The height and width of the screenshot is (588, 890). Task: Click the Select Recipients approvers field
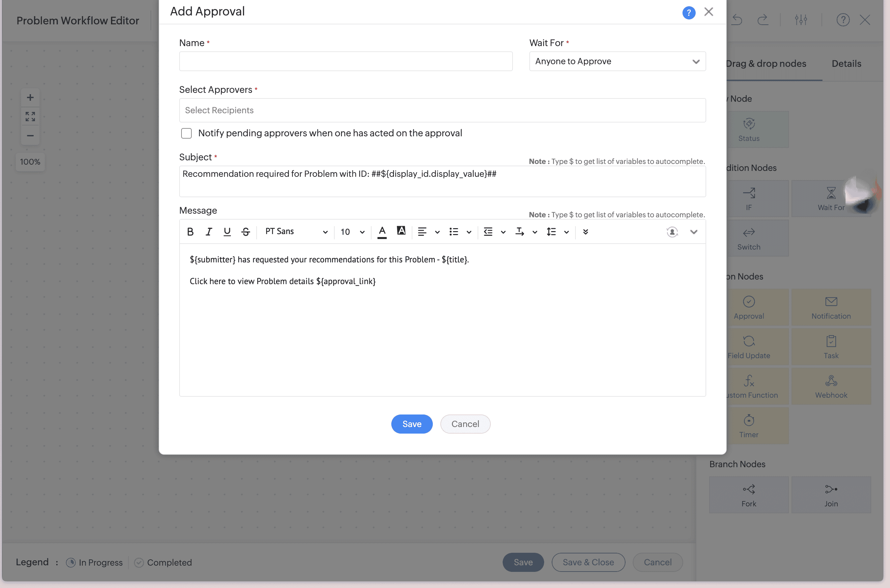click(x=442, y=110)
